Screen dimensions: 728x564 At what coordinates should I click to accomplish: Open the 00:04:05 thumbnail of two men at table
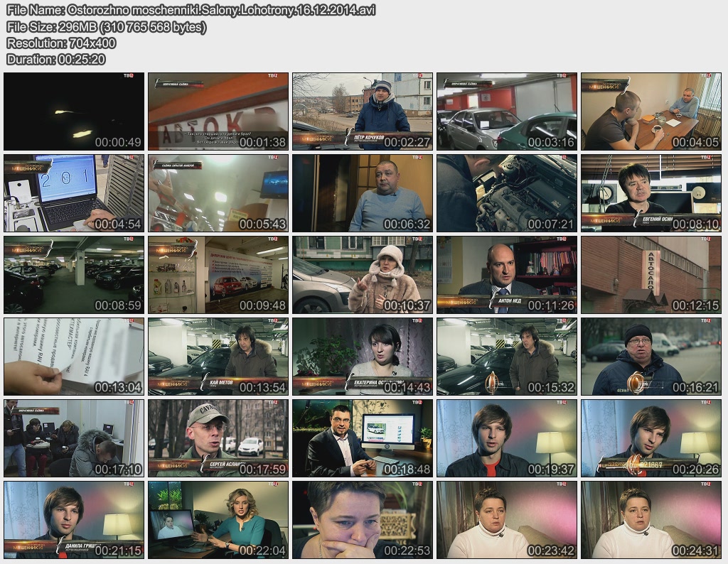pos(651,111)
